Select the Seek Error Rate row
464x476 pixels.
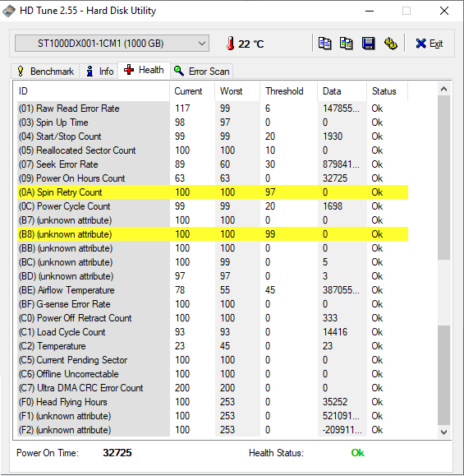213,164
